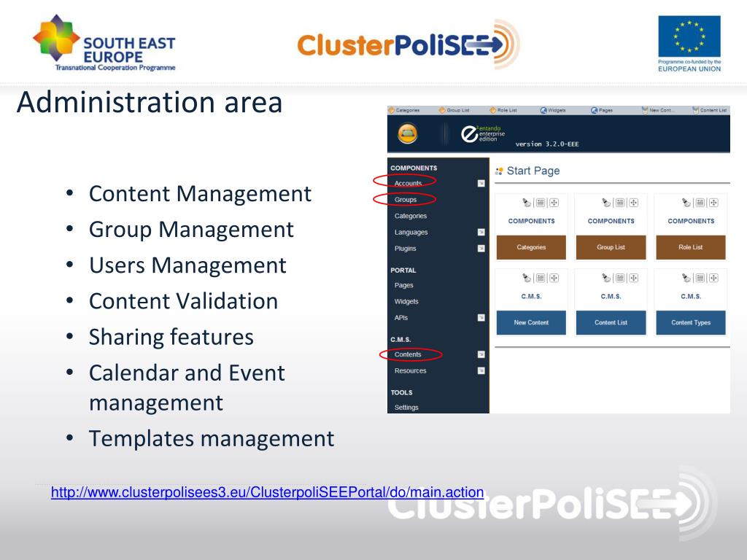
Task: Click the brown Categories button
Action: coord(531,247)
